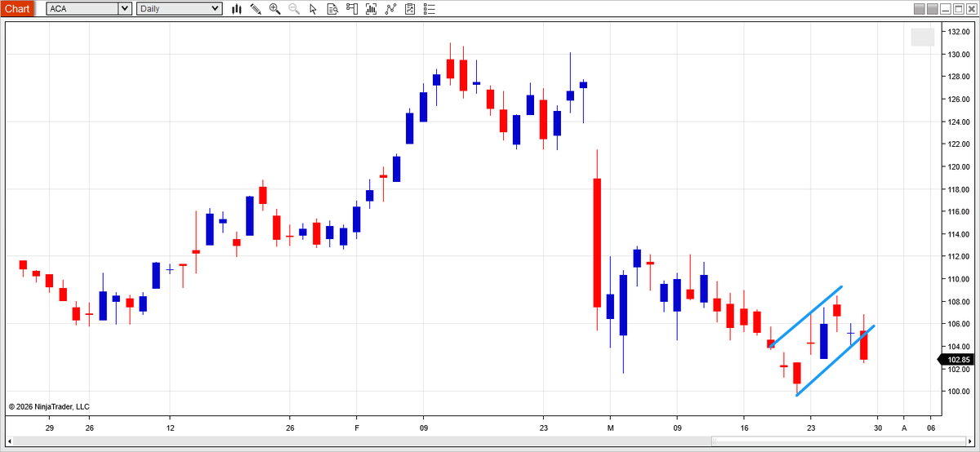This screenshot has width=980, height=452.
Task: Click the 116.00 price axis label
Action: pyautogui.click(x=960, y=211)
